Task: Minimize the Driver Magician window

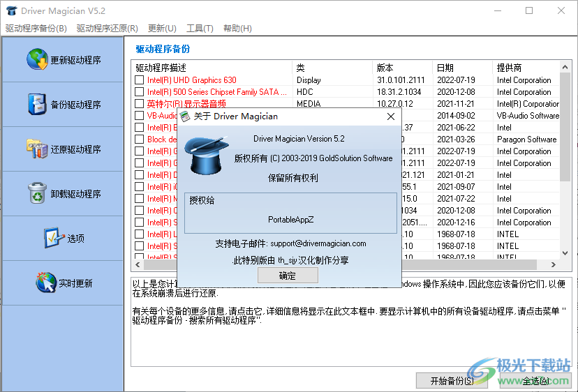Action: click(497, 10)
